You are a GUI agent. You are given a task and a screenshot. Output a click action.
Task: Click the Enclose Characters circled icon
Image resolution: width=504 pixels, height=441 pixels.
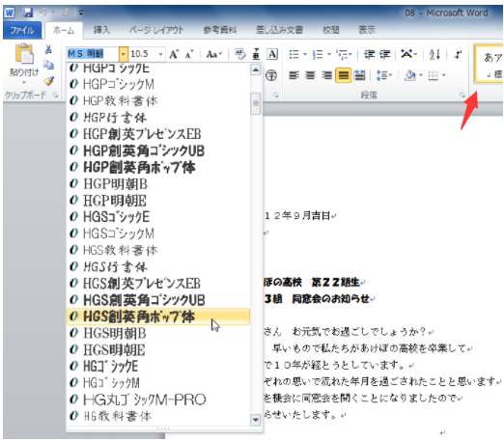click(x=271, y=75)
